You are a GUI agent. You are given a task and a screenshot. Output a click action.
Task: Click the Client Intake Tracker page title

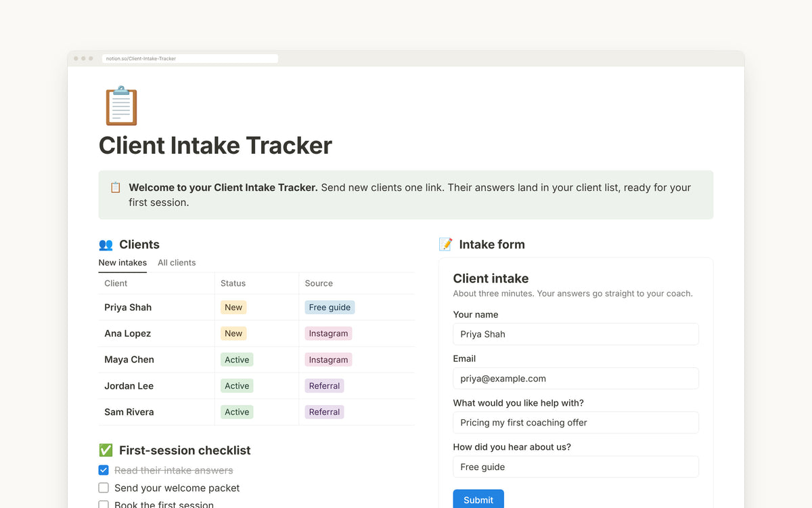click(215, 146)
